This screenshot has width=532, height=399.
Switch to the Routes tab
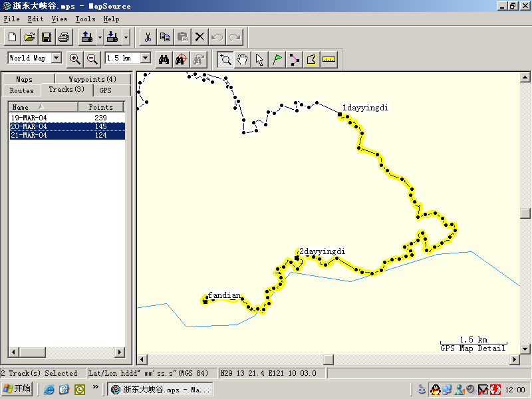[22, 90]
